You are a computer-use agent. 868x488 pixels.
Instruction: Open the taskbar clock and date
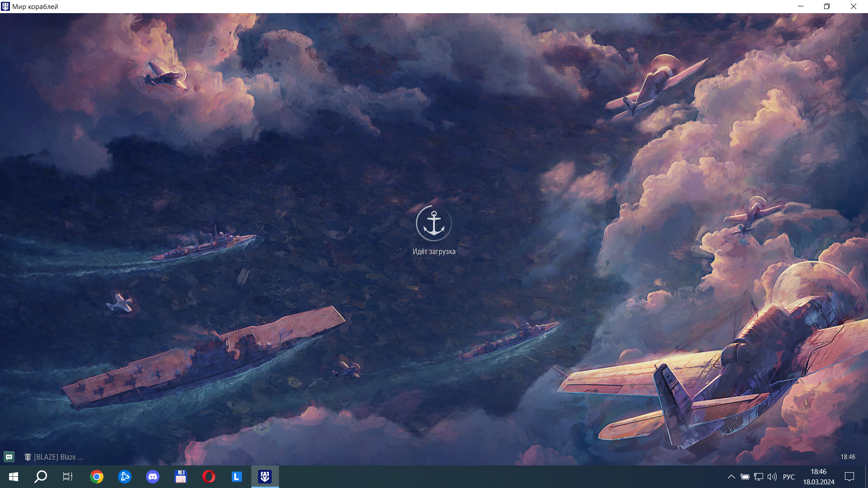coord(819,477)
